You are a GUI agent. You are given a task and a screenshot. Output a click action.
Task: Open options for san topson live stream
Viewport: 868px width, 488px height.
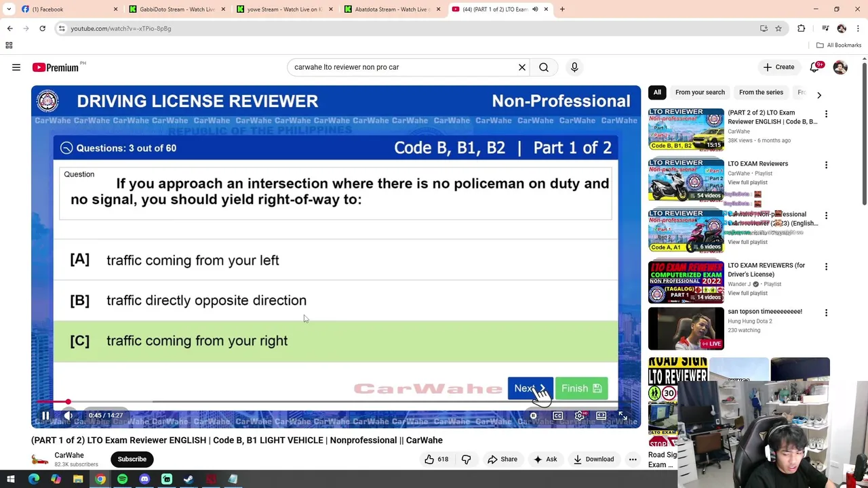pos(826,312)
